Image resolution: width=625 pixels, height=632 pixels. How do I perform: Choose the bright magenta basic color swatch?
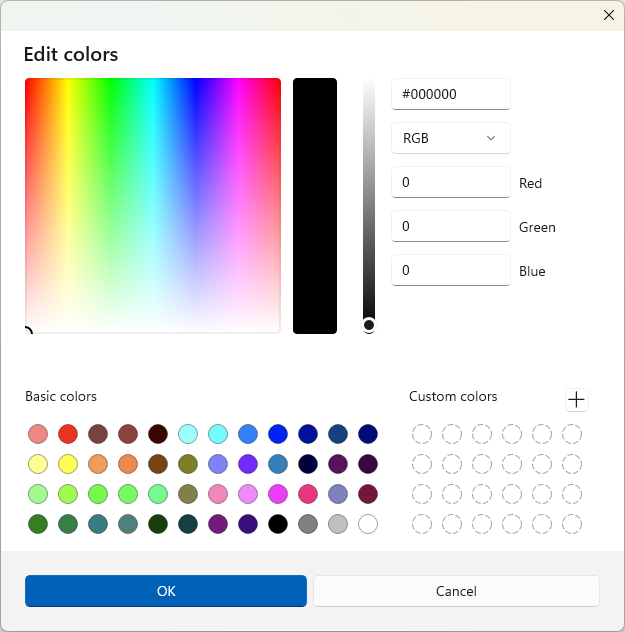point(278,494)
